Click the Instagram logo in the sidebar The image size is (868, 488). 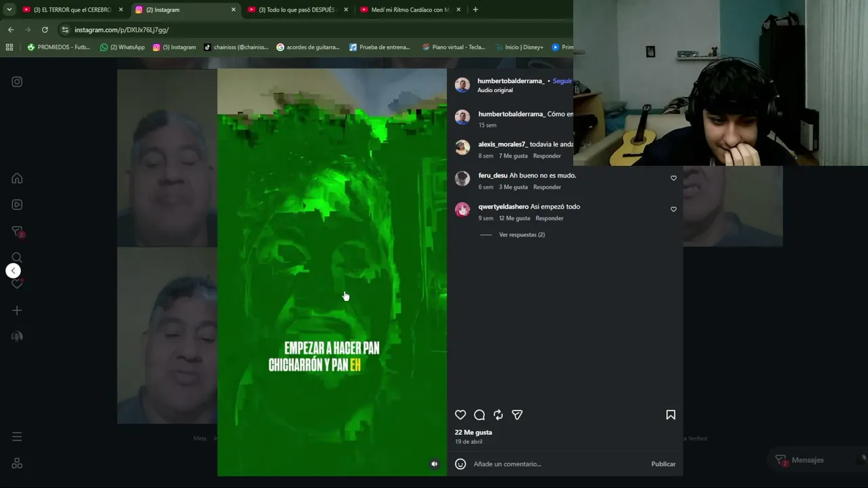(17, 82)
